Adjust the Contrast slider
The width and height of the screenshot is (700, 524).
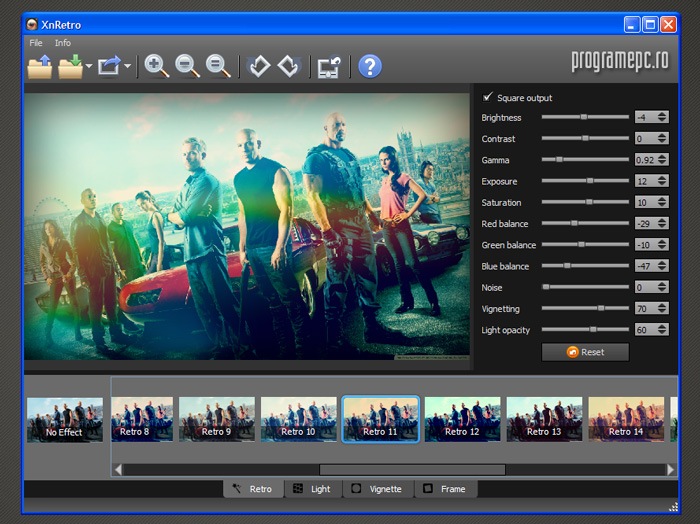(x=585, y=138)
